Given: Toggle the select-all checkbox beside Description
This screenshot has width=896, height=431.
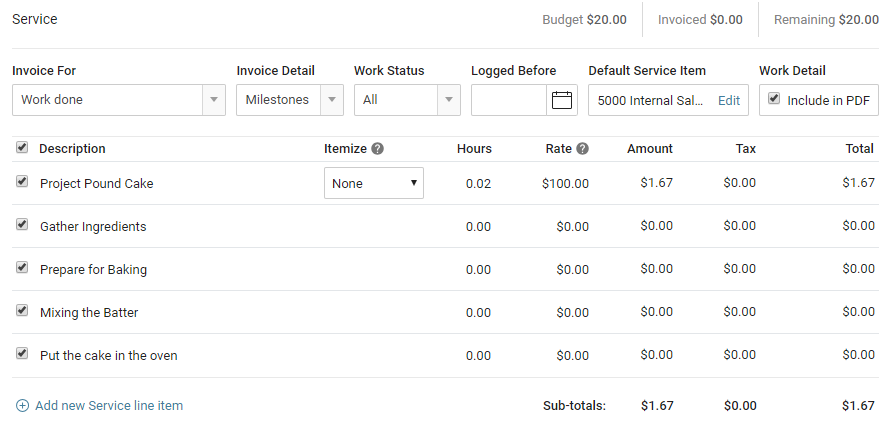Looking at the screenshot, I should tap(22, 148).
